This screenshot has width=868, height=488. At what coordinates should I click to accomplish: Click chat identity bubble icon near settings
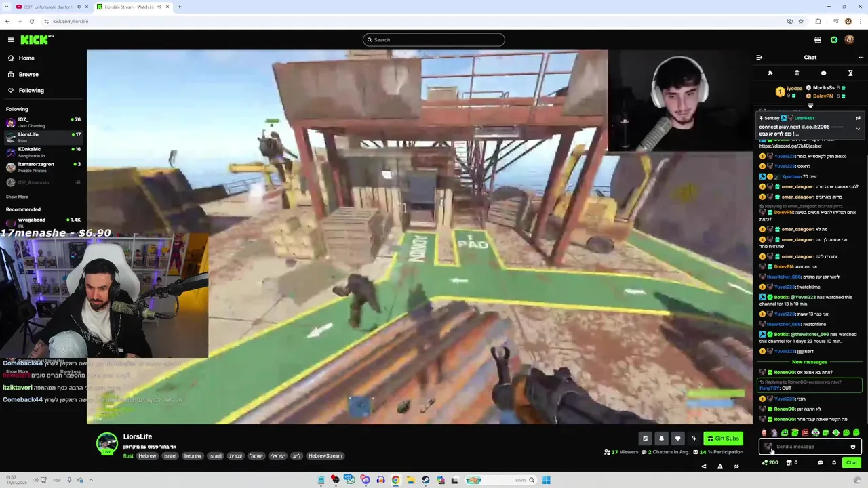click(x=821, y=462)
